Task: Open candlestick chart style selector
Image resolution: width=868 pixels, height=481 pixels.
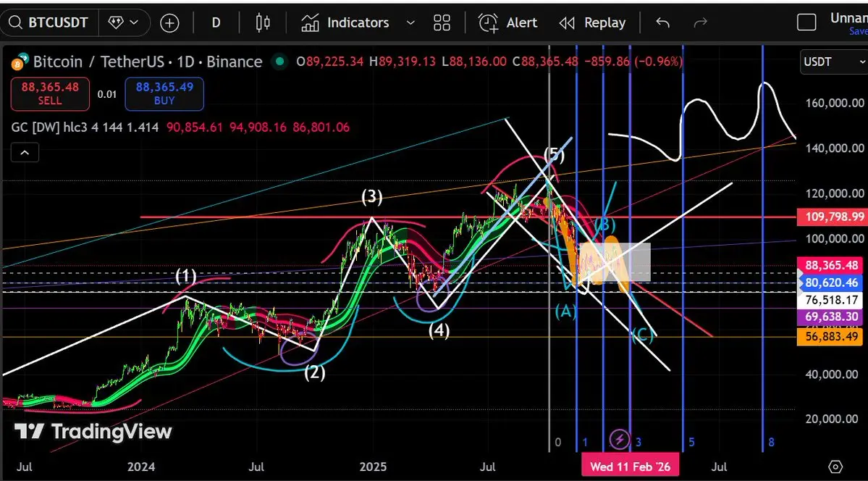Action: pyautogui.click(x=263, y=22)
